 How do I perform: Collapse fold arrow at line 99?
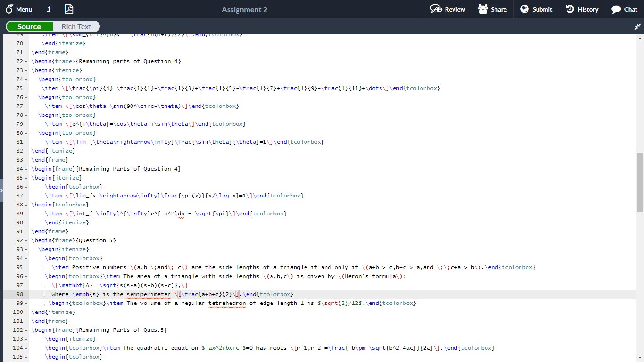pyautogui.click(x=26, y=303)
